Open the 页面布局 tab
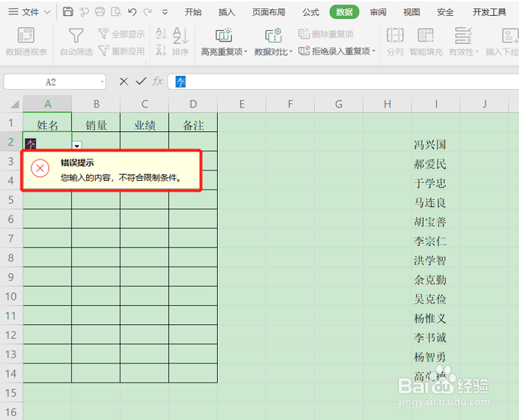The height and width of the screenshot is (420, 519). coord(269,12)
